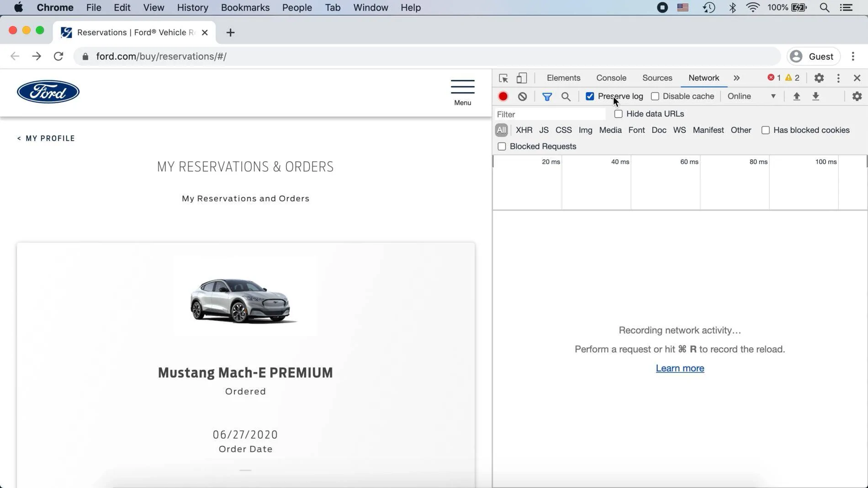868x488 pixels.
Task: Check Has blocked cookies
Action: point(766,130)
